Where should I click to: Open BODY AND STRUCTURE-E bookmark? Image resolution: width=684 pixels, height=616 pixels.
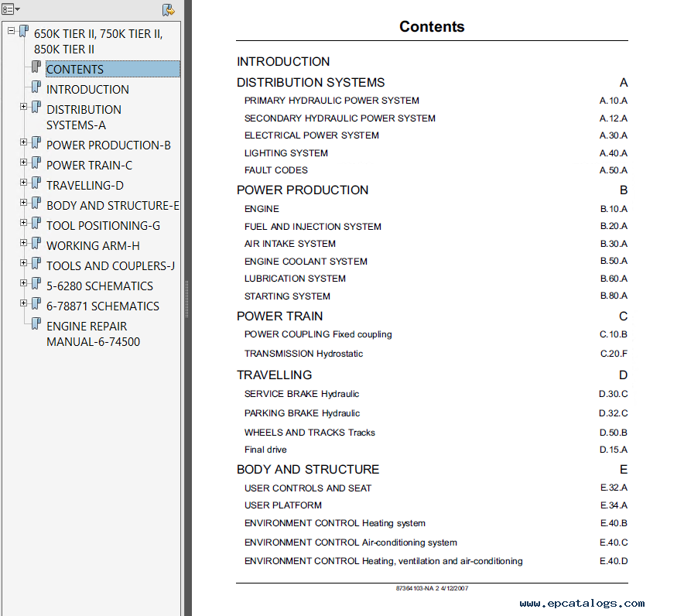pyautogui.click(x=113, y=206)
